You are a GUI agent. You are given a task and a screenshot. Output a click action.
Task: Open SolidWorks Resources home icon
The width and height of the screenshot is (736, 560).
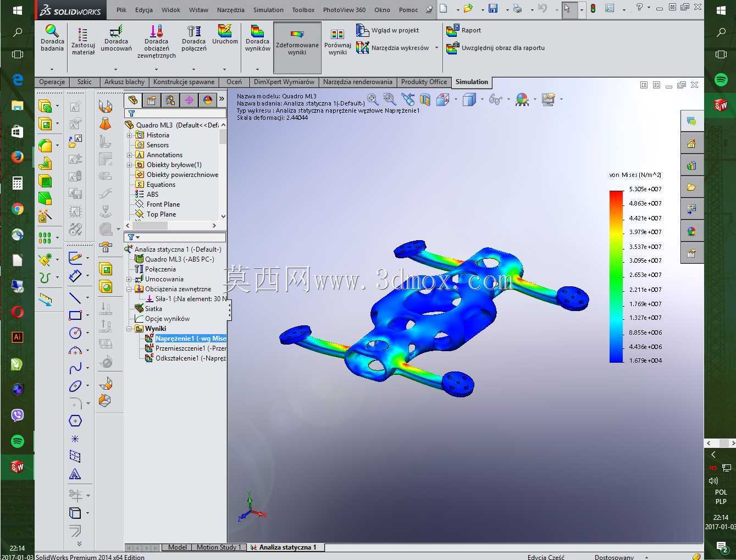point(691,143)
